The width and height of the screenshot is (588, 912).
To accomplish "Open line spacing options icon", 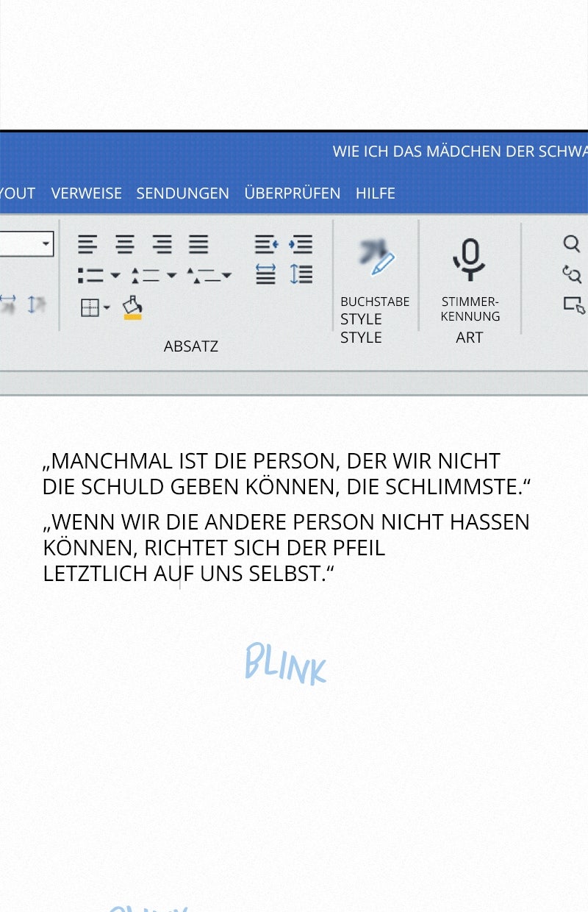I will 301,274.
